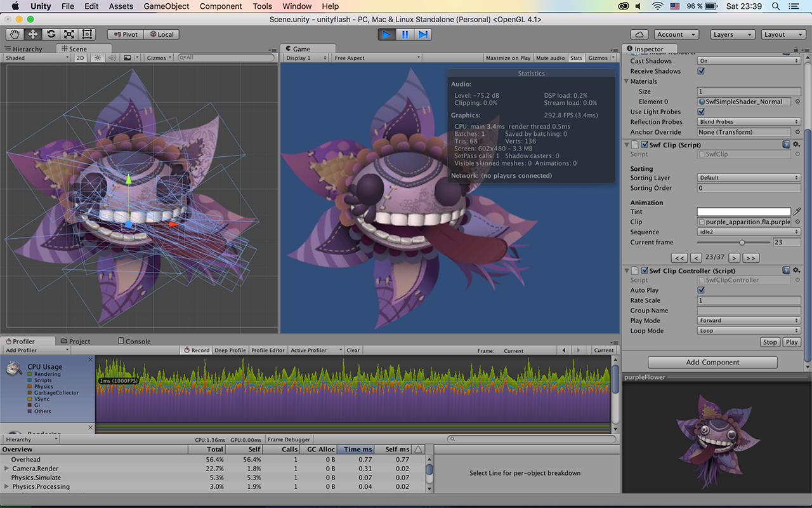Pick tint color with eyedropper icon

797,211
